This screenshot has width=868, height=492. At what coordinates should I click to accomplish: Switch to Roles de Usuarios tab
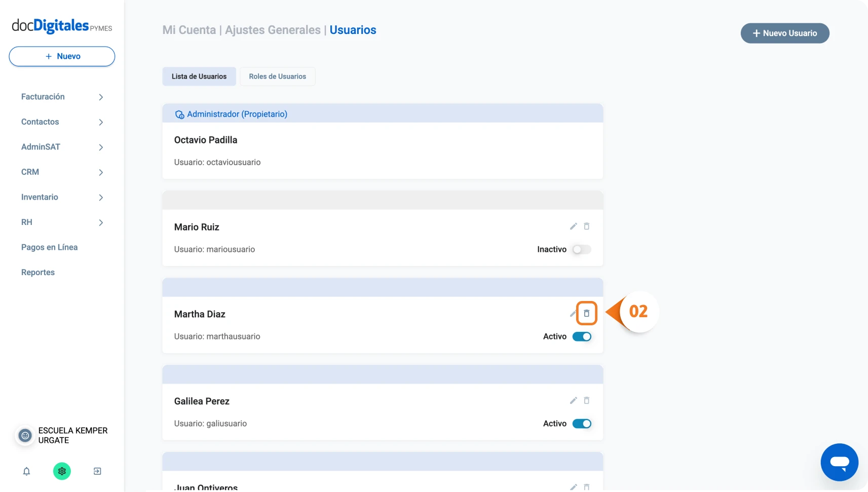(277, 77)
